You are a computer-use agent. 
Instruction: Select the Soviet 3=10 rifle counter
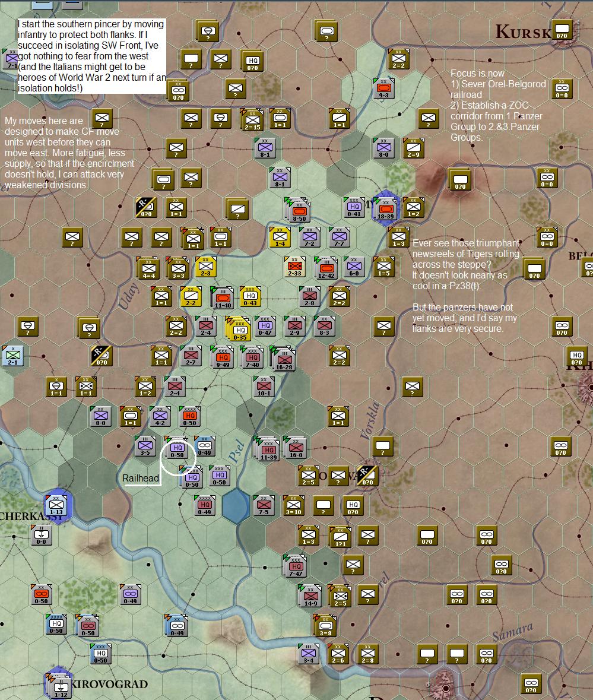tap(294, 505)
